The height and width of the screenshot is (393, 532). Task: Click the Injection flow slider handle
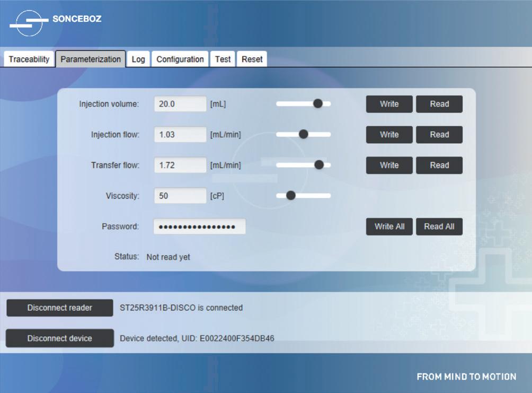[x=303, y=134]
